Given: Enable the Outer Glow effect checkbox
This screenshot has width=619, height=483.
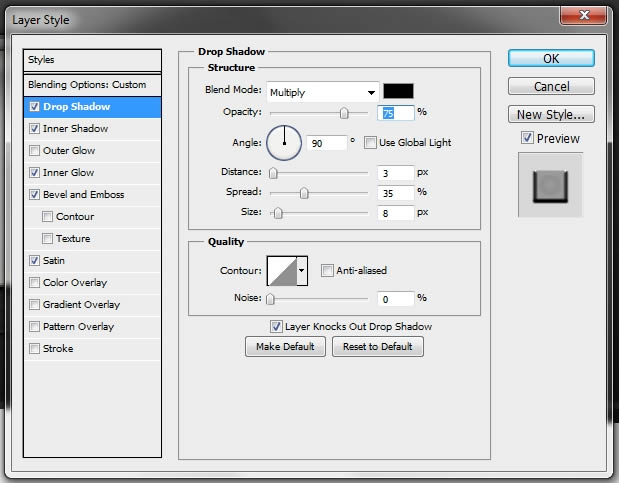Looking at the screenshot, I should [34, 150].
